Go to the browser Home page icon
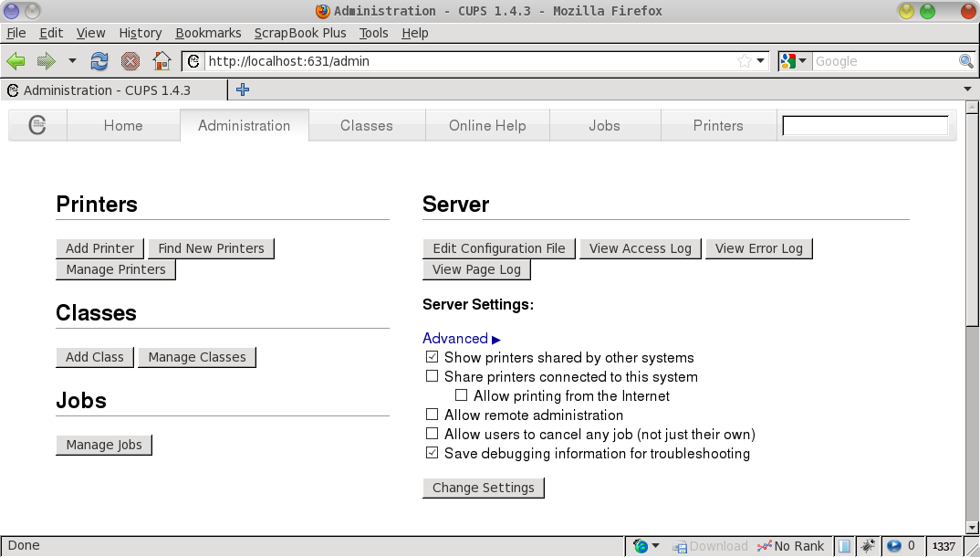This screenshot has height=557, width=980. click(x=162, y=61)
